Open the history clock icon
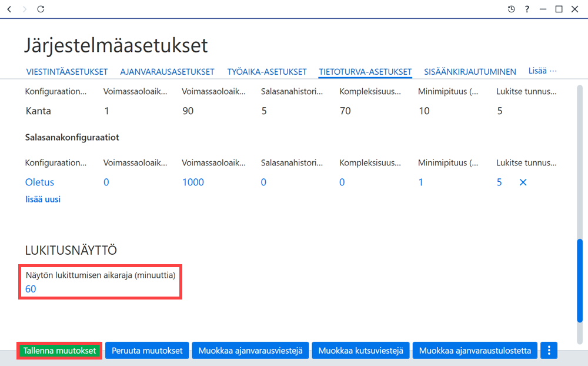Screen dimensions: 588x366 click(x=511, y=9)
